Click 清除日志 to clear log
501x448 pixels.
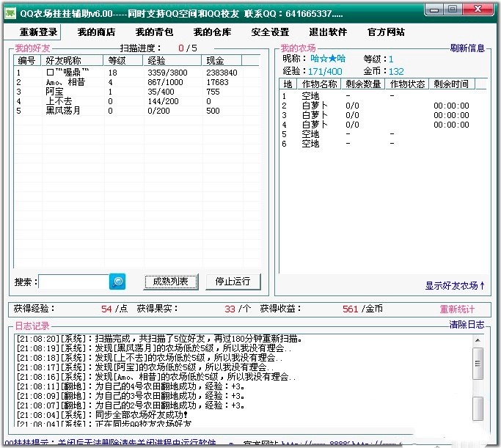coord(467,325)
